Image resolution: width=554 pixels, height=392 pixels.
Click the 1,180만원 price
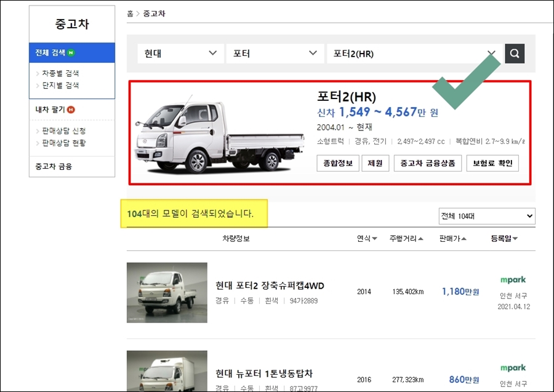(460, 292)
